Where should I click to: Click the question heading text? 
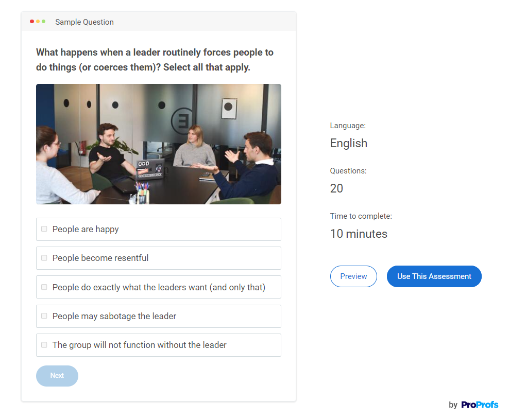pyautogui.click(x=155, y=60)
